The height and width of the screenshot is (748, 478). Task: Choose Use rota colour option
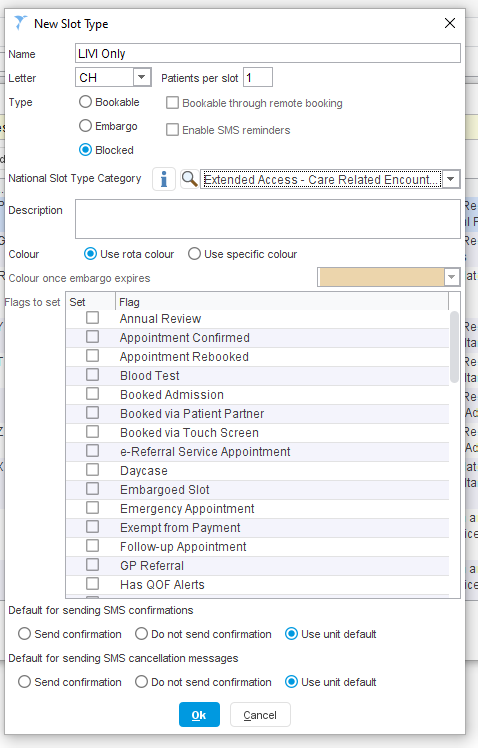[x=90, y=254]
